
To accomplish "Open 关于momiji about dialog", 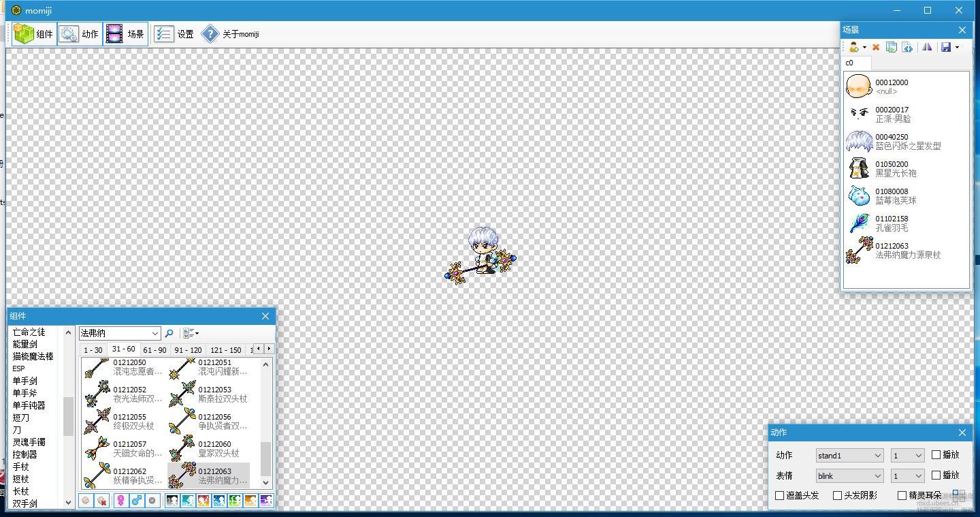I will (230, 34).
